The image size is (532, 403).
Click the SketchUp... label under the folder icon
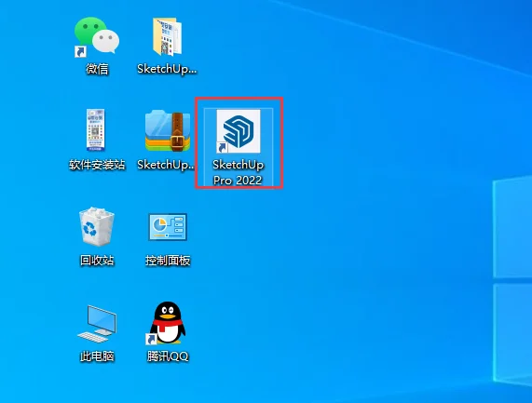point(167,69)
